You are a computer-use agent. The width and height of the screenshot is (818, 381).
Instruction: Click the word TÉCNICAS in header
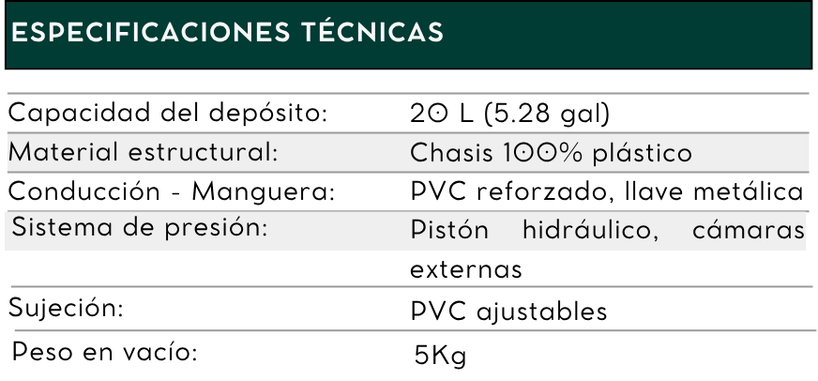pyautogui.click(x=372, y=32)
